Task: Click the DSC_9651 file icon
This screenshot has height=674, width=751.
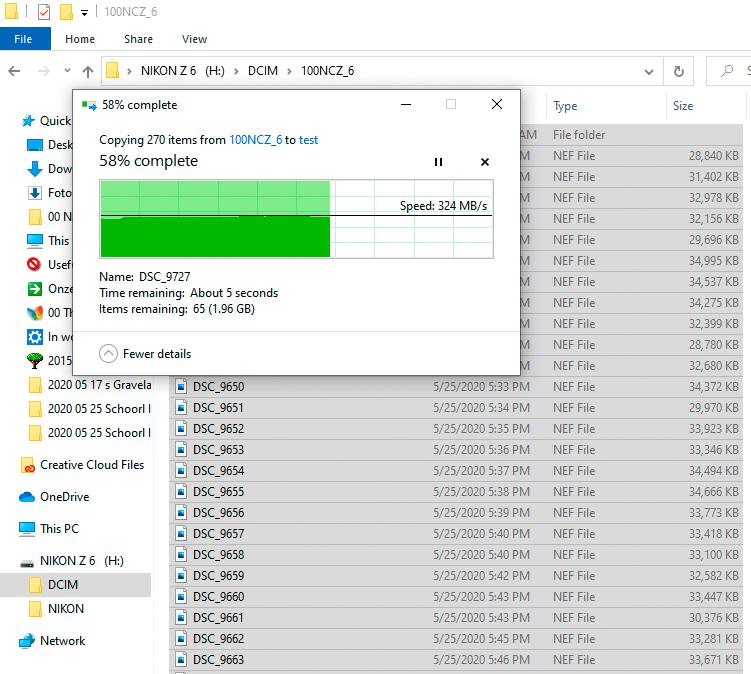Action: 181,408
